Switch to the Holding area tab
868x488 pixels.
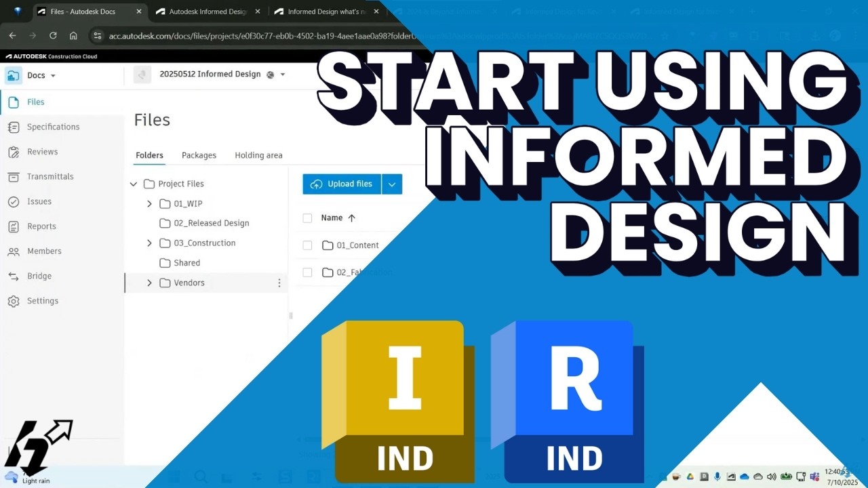point(258,155)
